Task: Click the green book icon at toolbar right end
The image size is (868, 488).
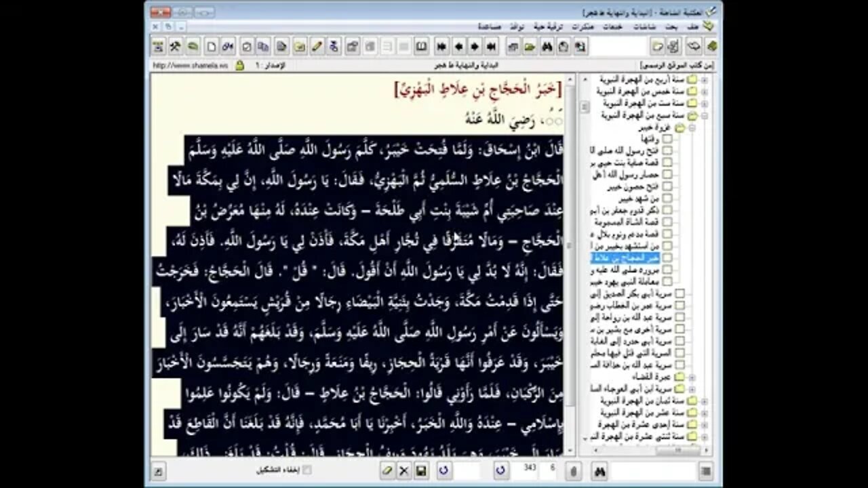Action: click(x=711, y=46)
